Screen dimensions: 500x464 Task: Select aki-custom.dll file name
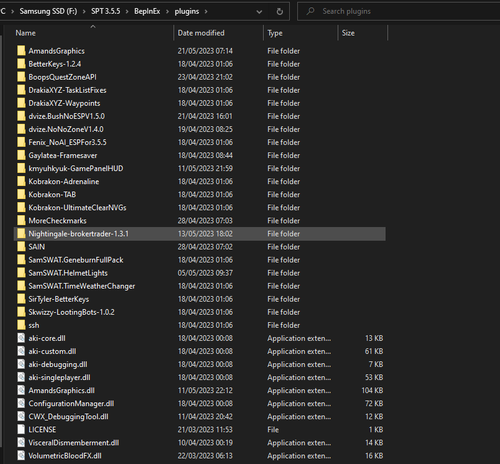click(52, 351)
